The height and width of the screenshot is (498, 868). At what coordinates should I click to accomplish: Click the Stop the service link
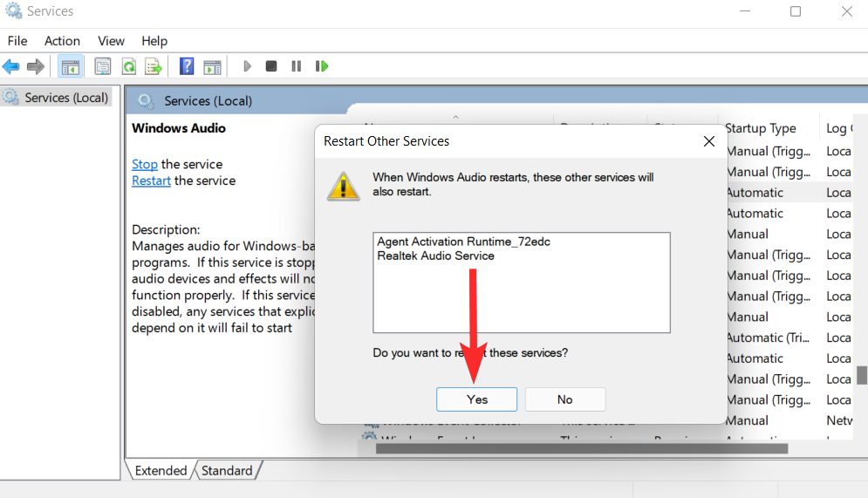point(145,164)
